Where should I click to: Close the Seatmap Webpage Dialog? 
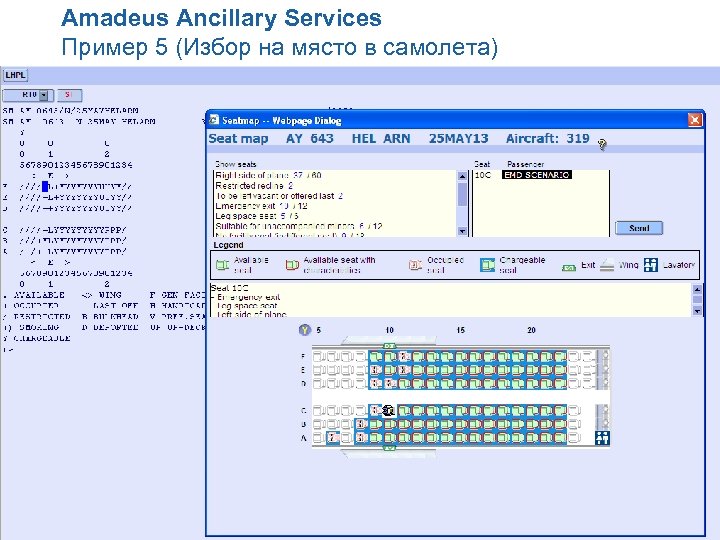[x=695, y=120]
